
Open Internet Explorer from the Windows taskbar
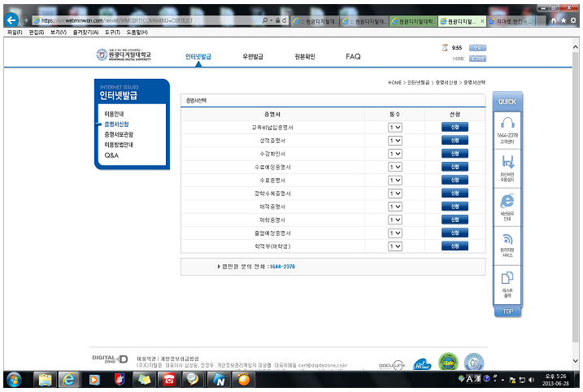pyautogui.click(x=68, y=379)
